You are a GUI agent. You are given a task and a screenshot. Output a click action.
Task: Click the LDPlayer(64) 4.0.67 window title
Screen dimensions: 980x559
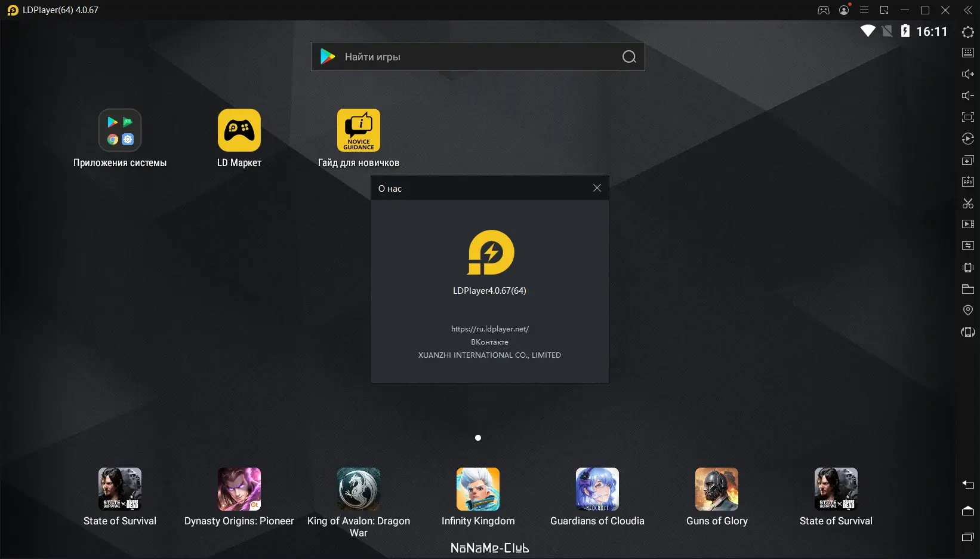60,10
